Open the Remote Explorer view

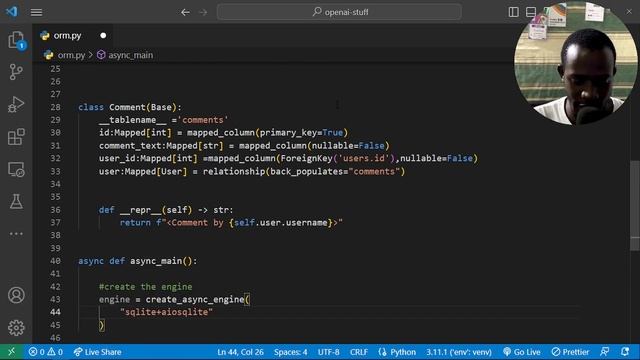point(16,169)
